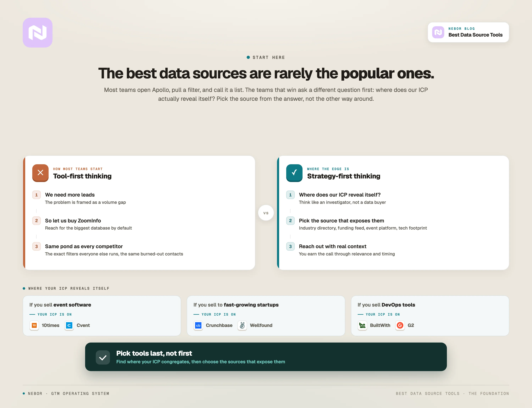Select step 1 badge beside We need more leads
The image size is (532, 408).
[36, 195]
